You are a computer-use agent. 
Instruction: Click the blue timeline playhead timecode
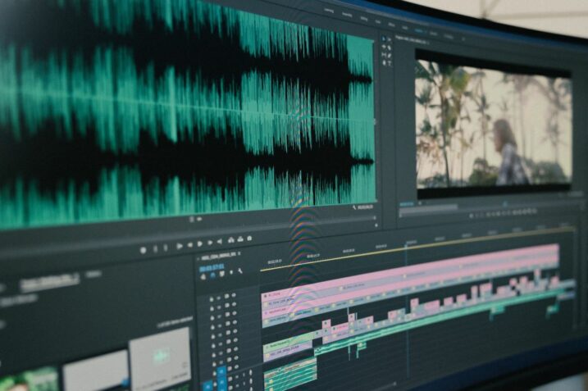212,268
